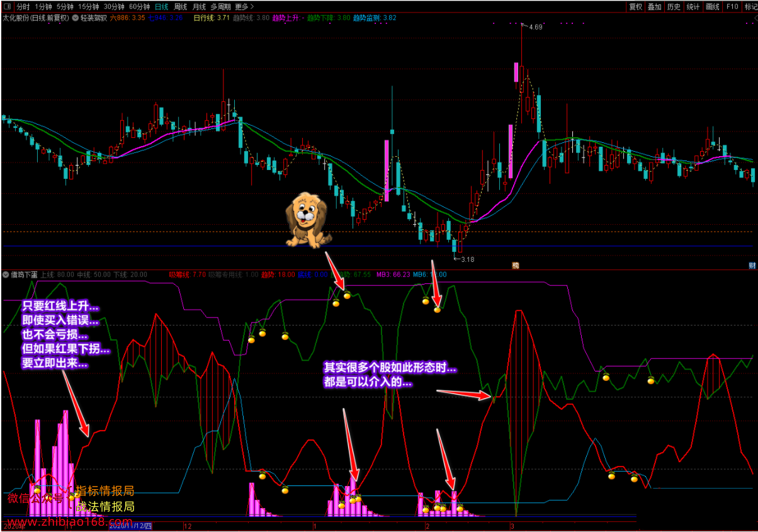Click the layout icon at the toolbar's left end
This screenshot has height=532, width=758.
[6, 7]
